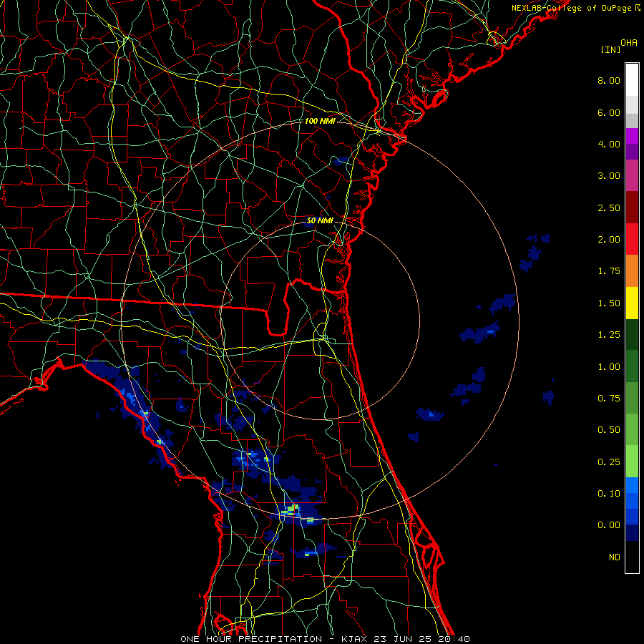Click the 0.00 legend value
This screenshot has height=644, width=644.
click(609, 525)
